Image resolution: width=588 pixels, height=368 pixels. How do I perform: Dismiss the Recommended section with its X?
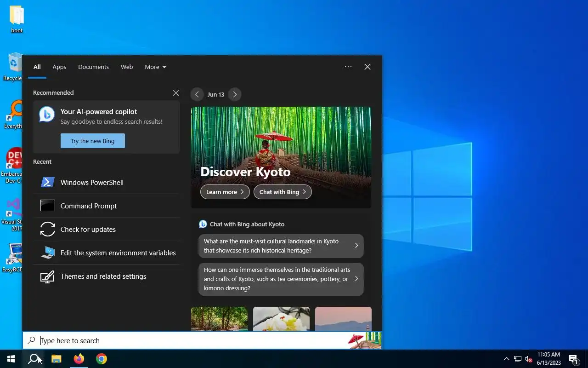[x=175, y=93]
